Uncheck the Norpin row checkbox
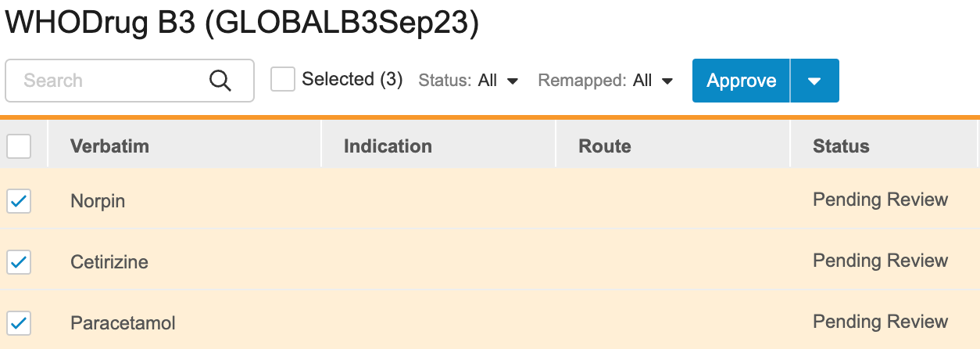Screen dimensions: 980x349 (x=19, y=201)
